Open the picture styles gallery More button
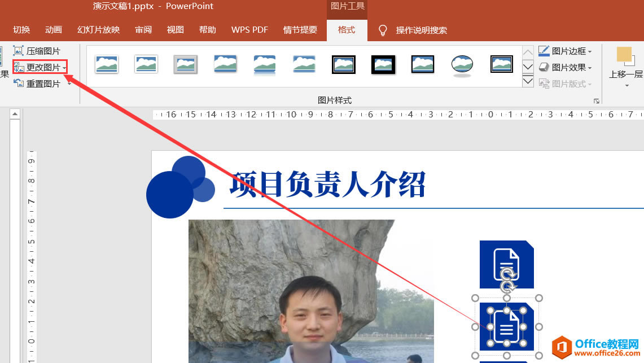The height and width of the screenshot is (363, 644). pyautogui.click(x=528, y=81)
